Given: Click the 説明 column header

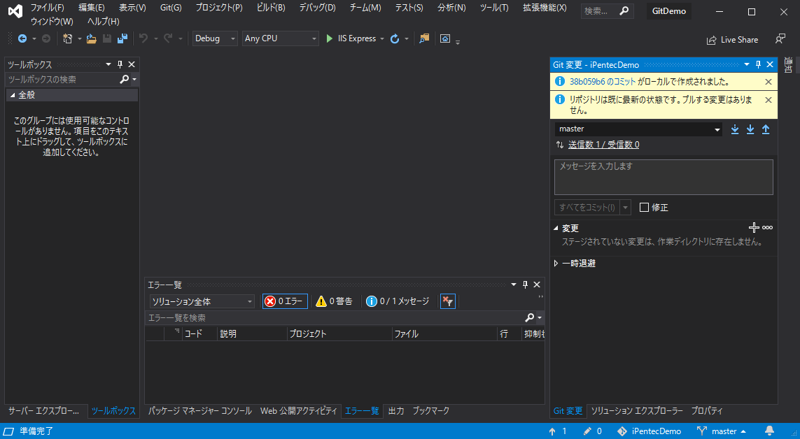Looking at the screenshot, I should 252,333.
